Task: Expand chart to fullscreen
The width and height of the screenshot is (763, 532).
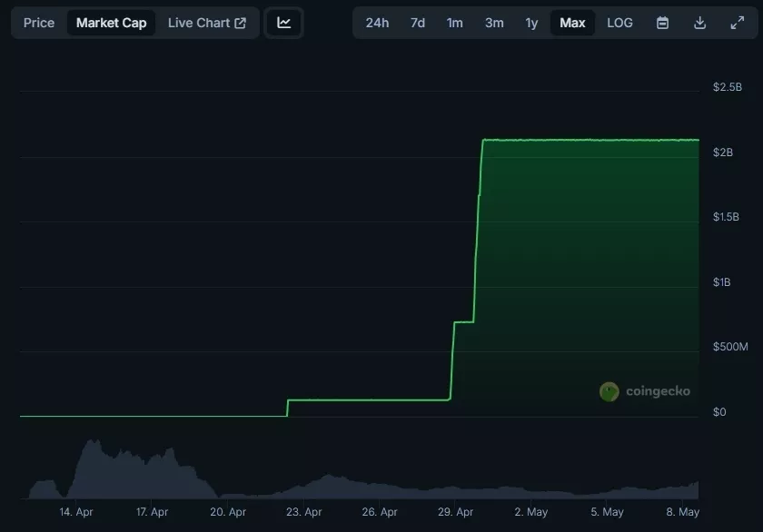Action: (x=737, y=23)
